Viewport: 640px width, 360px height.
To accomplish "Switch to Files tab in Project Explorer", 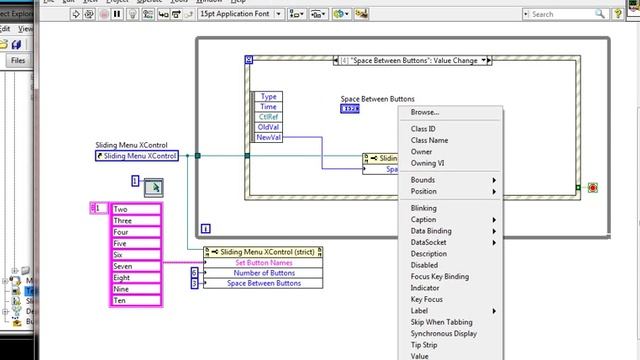I will coord(18,60).
